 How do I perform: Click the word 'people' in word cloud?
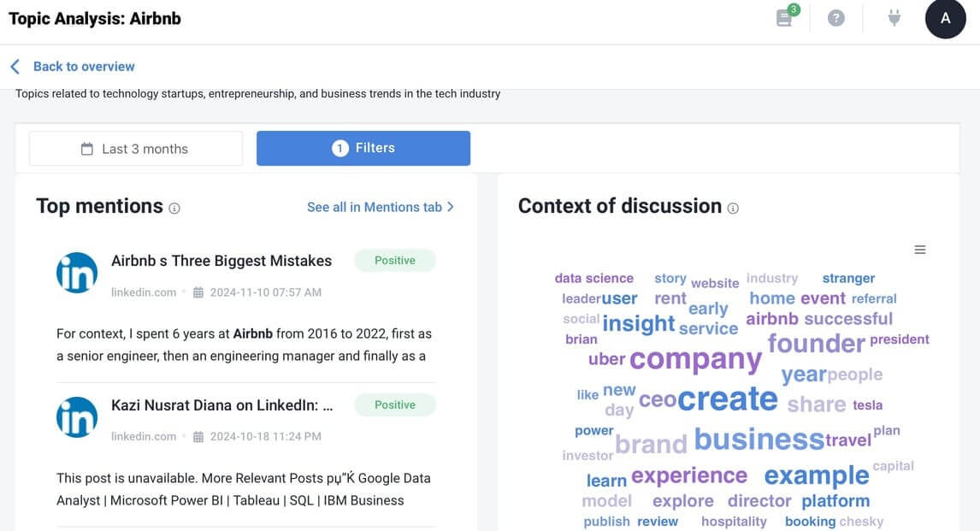[x=854, y=375]
